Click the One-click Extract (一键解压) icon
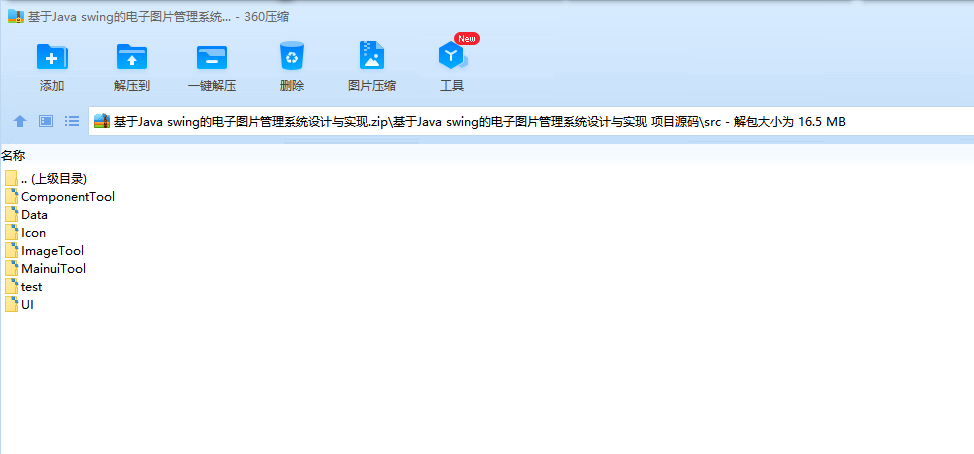The width and height of the screenshot is (974, 454). tap(212, 57)
